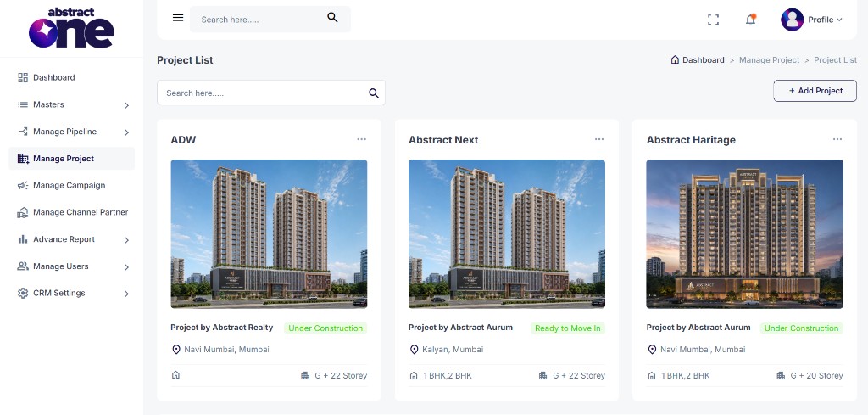Click 'Project by Abstract Realty' text
This screenshot has height=415, width=868.
222,328
